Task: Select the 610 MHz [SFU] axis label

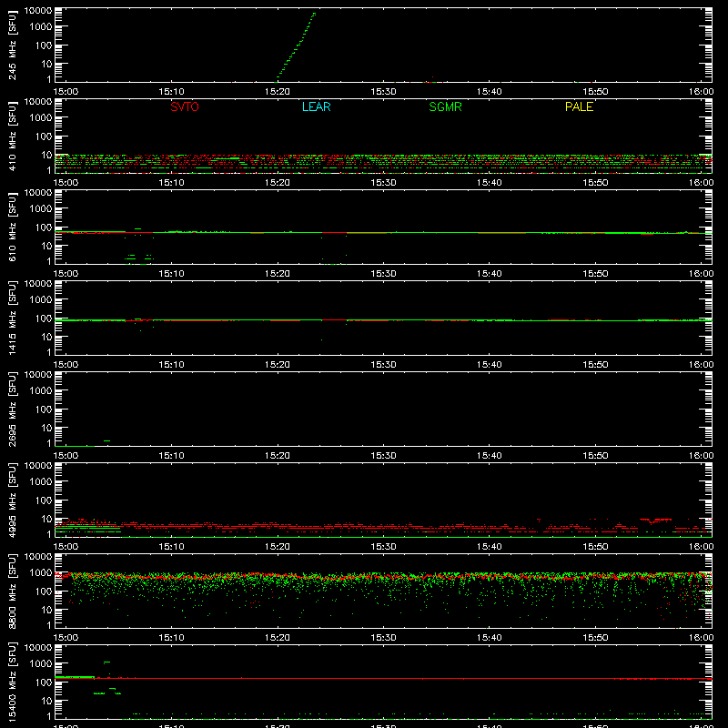Action: [x=12, y=227]
